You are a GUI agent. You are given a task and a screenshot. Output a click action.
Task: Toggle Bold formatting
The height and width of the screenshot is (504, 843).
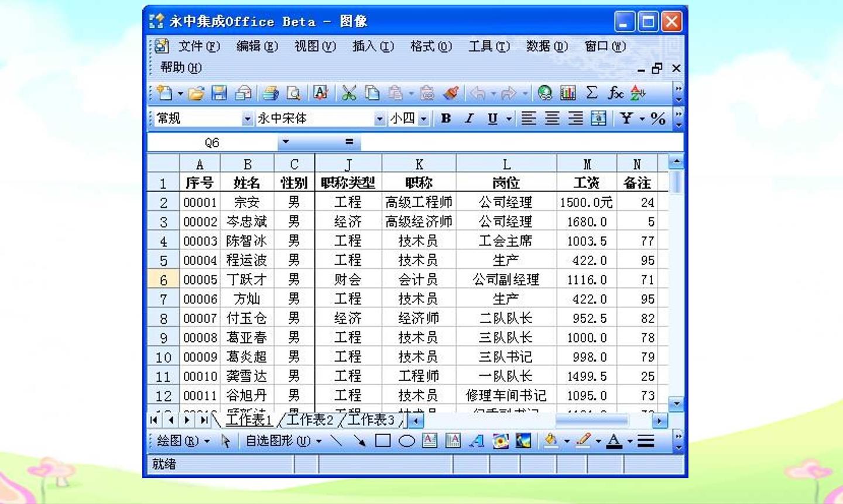click(446, 118)
